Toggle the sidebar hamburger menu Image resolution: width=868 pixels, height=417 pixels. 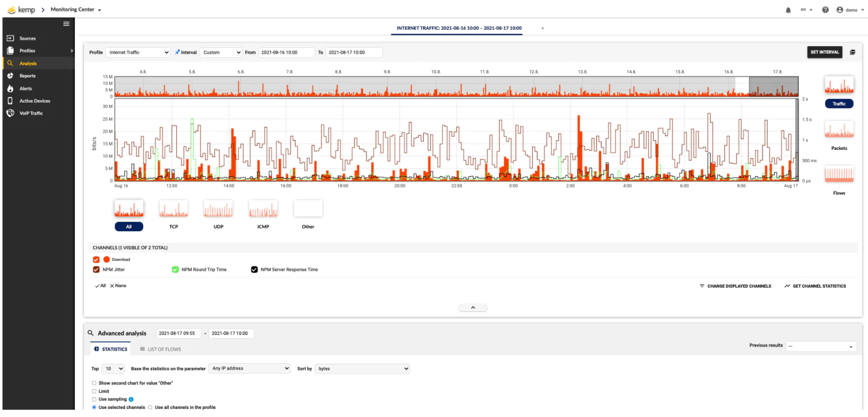pyautogui.click(x=66, y=24)
